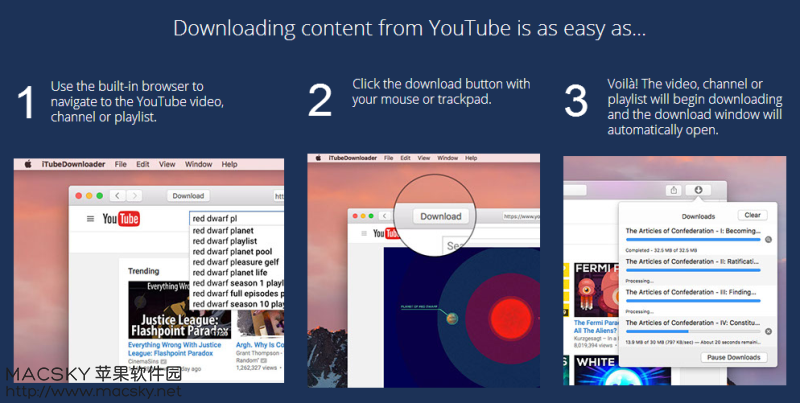The image size is (800, 403).
Task: Open "Everything Wrong With Justice League" video link
Action: click(x=174, y=349)
